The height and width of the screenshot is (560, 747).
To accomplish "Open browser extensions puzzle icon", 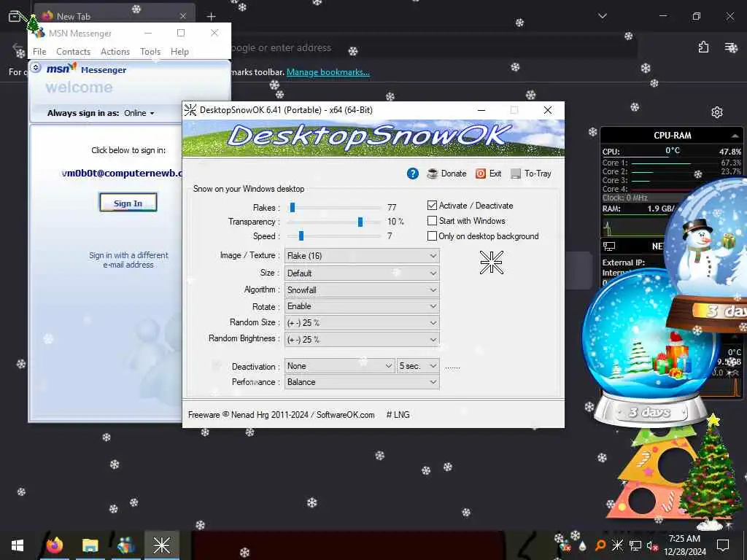I will (x=703, y=47).
